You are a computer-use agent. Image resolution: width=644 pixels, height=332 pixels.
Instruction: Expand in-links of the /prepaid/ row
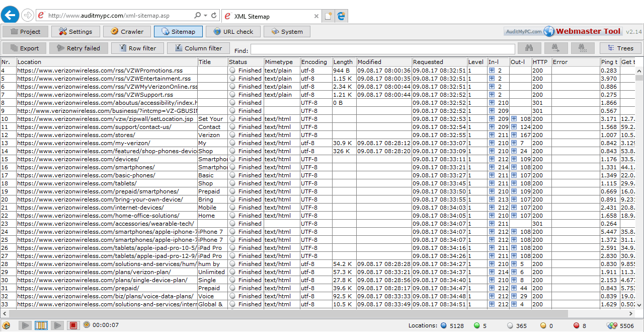[x=492, y=288]
